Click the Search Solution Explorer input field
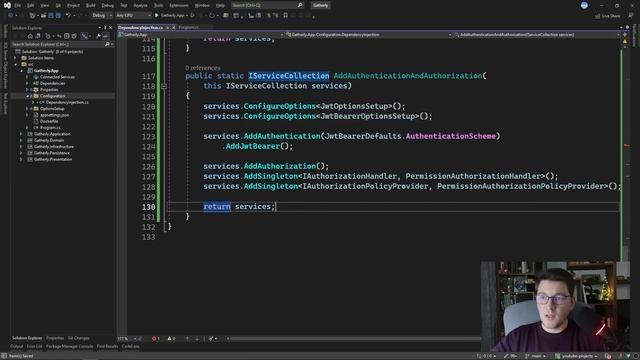 coord(57,44)
